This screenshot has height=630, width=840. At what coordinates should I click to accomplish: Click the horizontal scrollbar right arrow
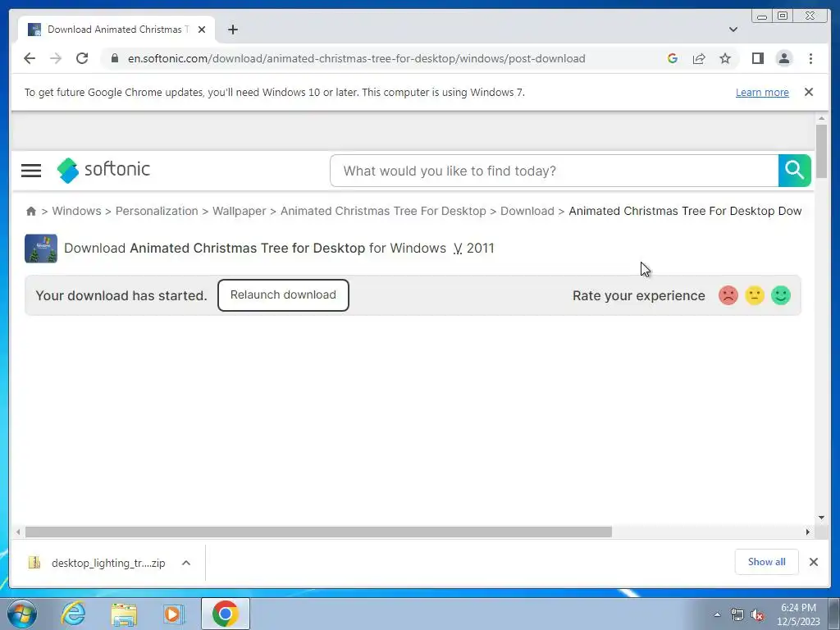[807, 532]
